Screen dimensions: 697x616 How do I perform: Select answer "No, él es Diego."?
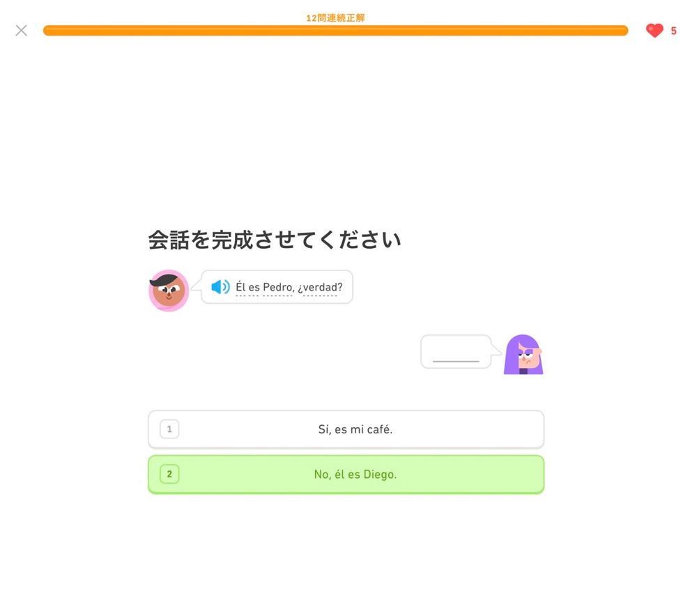point(346,475)
